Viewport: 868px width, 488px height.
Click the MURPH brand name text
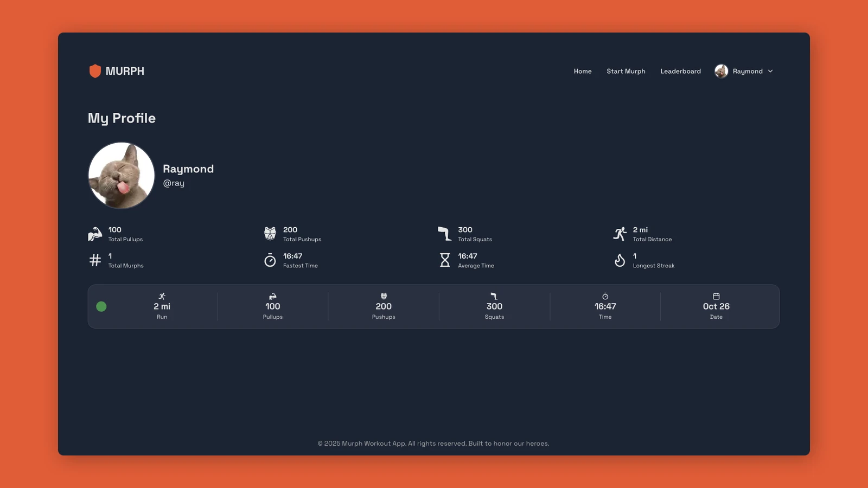pyautogui.click(x=125, y=71)
